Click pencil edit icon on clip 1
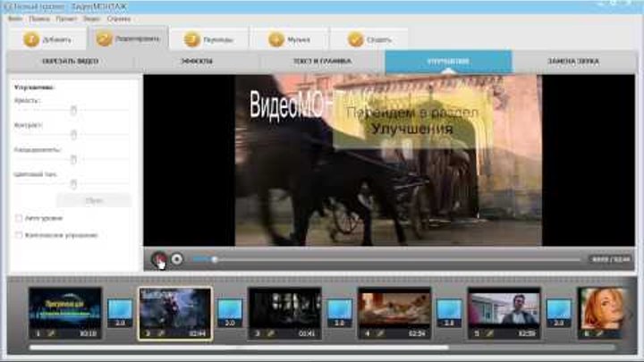 point(51,333)
